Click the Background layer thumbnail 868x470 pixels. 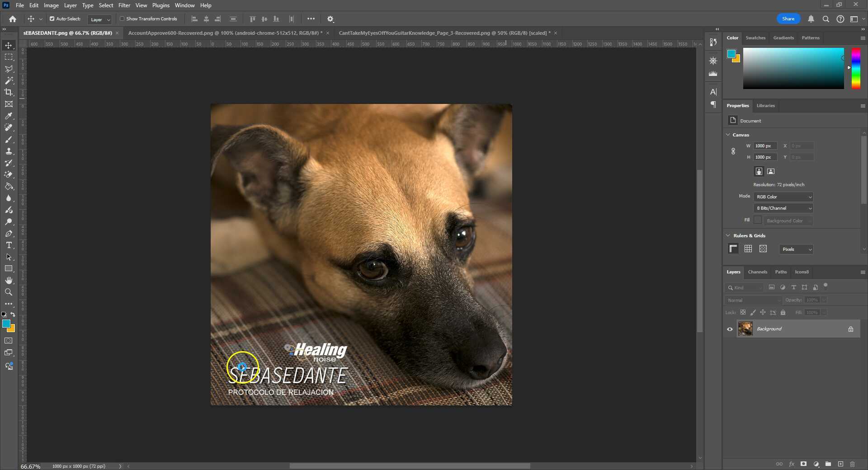tap(746, 329)
